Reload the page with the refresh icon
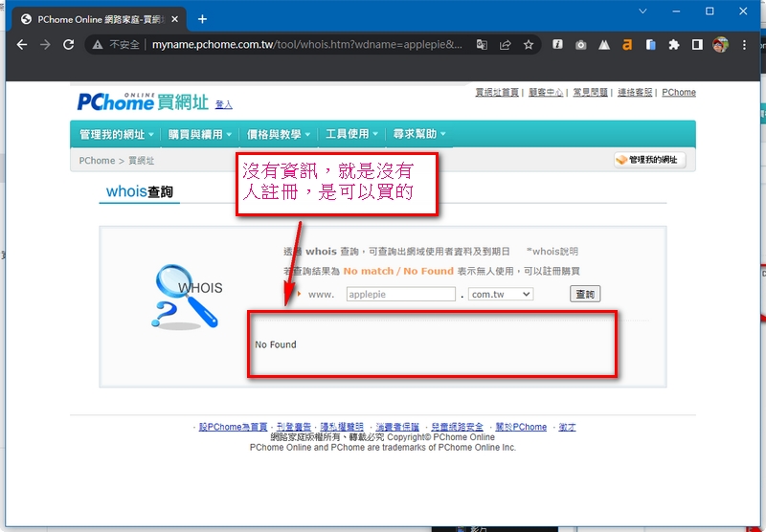Viewport: 766px width, 532px height. [68, 45]
